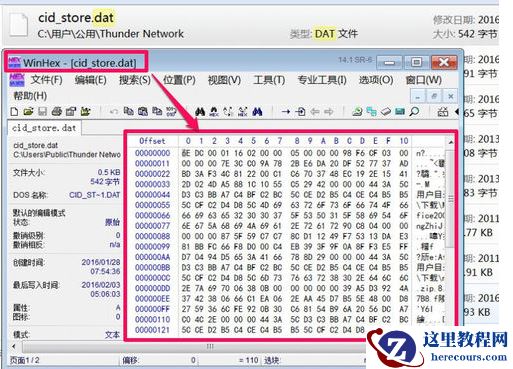Click the Save disk toolbar icon
This screenshot has width=513, height=369.
(42, 111)
